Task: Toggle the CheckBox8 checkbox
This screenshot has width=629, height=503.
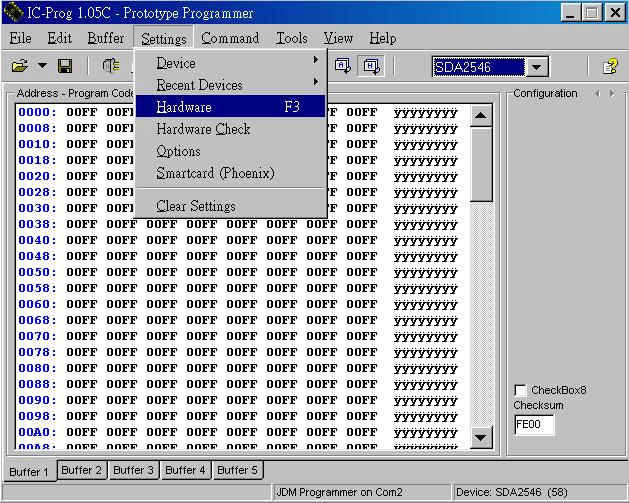Action: coord(520,390)
